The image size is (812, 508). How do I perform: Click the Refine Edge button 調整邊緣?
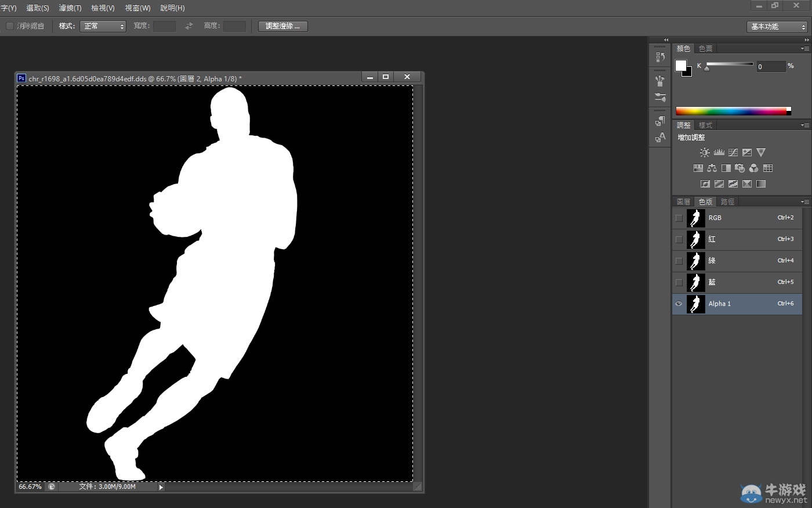pos(283,26)
